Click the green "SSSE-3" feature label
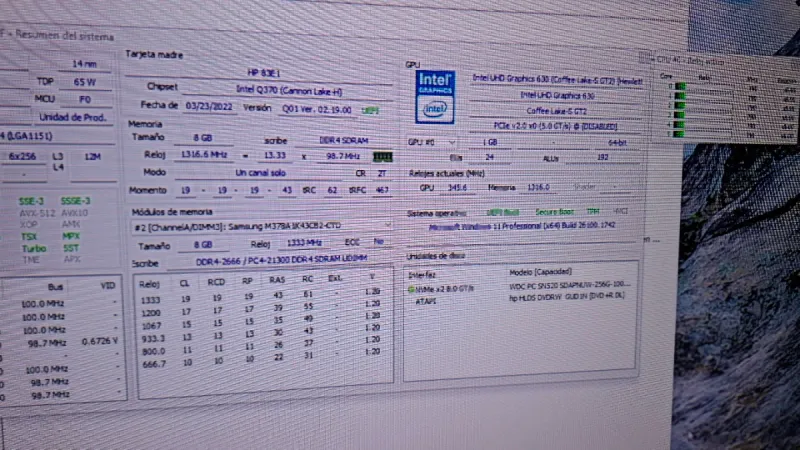 pyautogui.click(x=75, y=201)
